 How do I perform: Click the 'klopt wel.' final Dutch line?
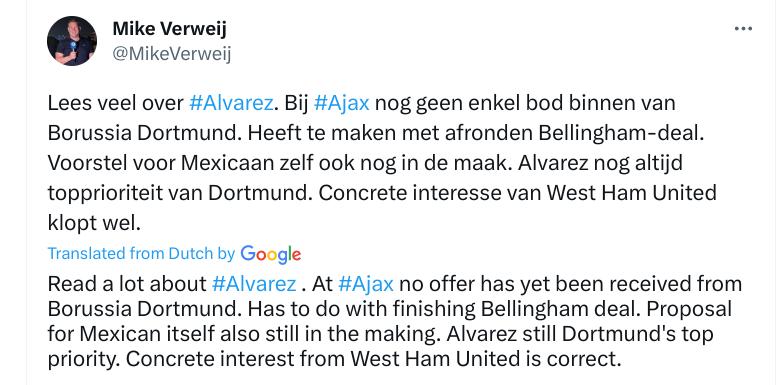tap(95, 223)
